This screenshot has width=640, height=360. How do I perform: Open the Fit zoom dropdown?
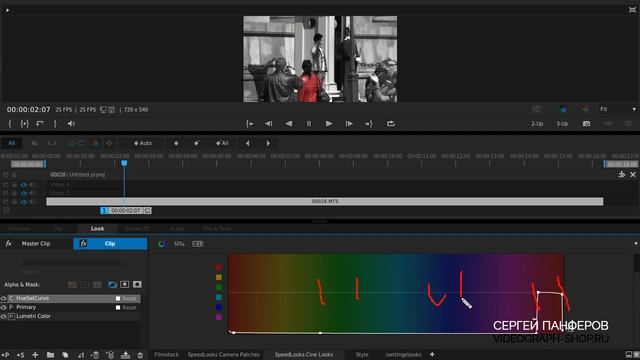click(618, 109)
